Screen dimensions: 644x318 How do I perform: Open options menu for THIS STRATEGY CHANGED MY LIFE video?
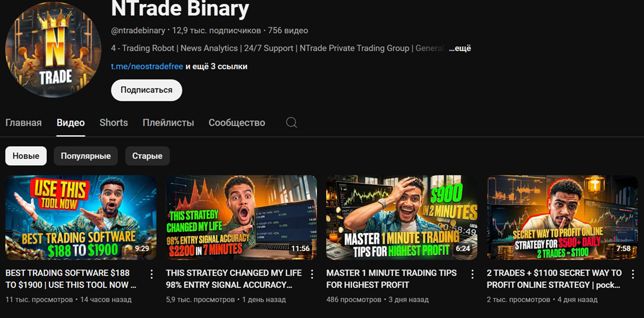tap(312, 274)
